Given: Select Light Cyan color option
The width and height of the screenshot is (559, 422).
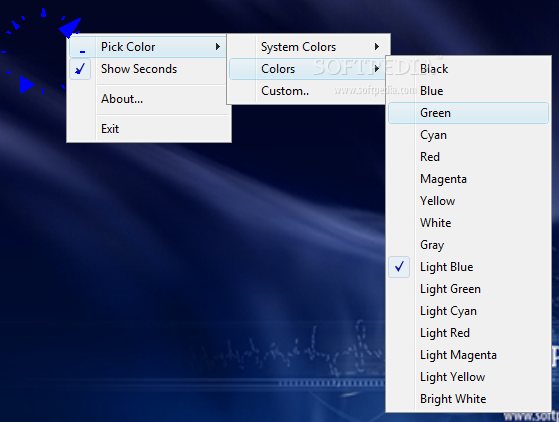Looking at the screenshot, I should (468, 311).
